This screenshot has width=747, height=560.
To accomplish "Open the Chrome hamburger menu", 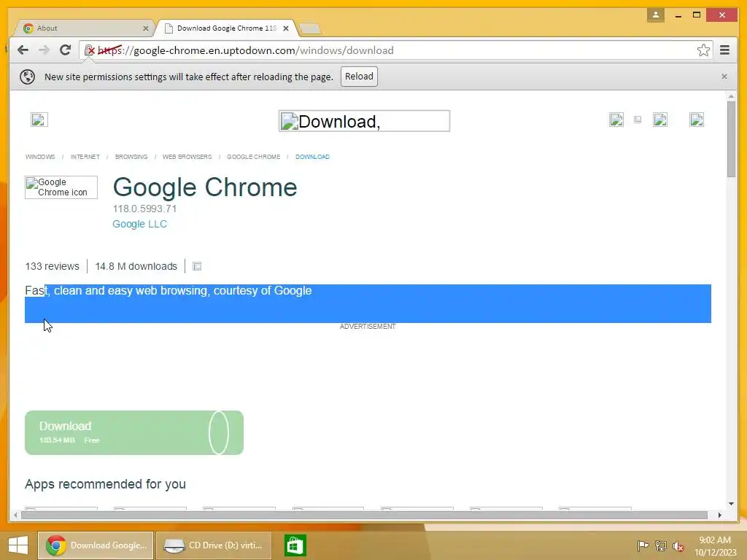I will [x=724, y=50].
